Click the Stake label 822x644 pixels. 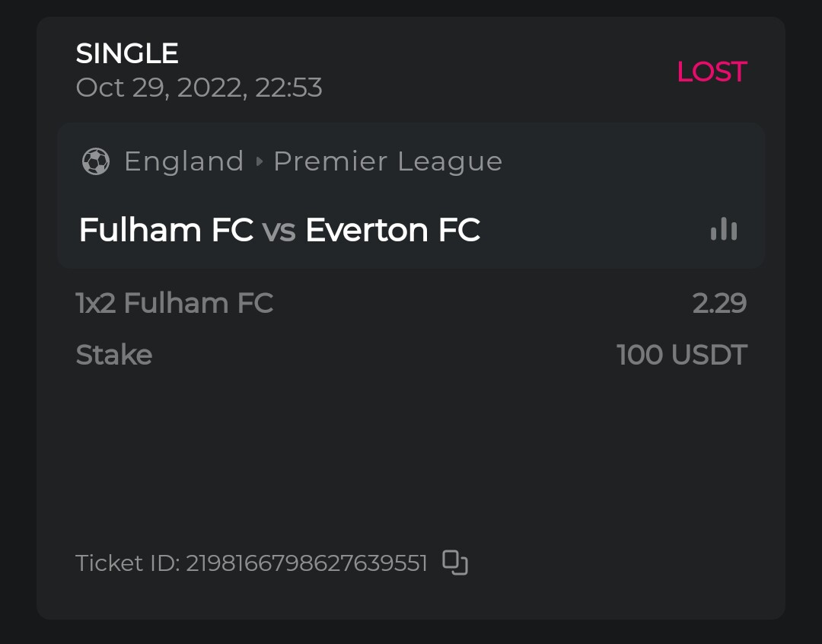(x=114, y=355)
